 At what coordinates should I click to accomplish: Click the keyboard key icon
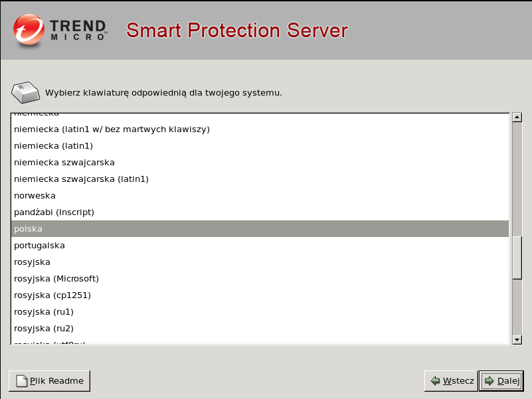25,92
